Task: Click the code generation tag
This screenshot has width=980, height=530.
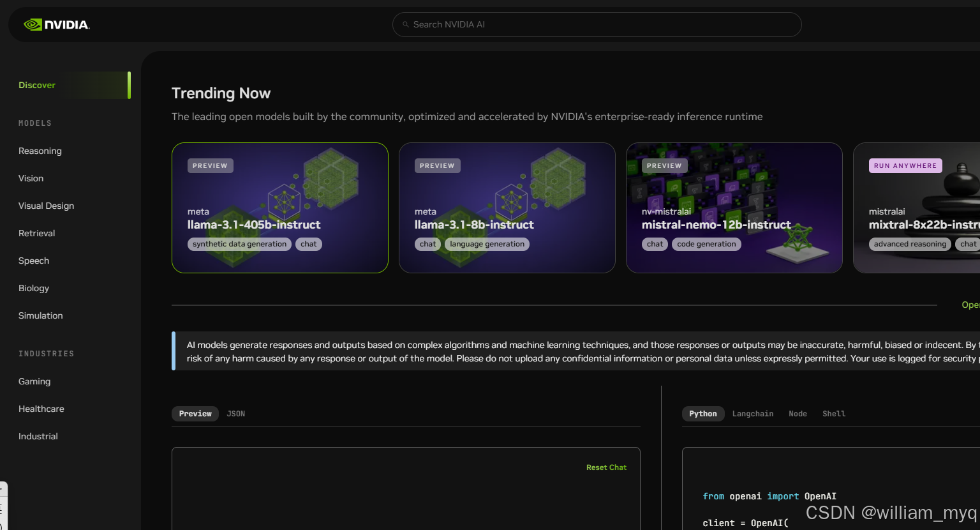Action: click(x=706, y=244)
